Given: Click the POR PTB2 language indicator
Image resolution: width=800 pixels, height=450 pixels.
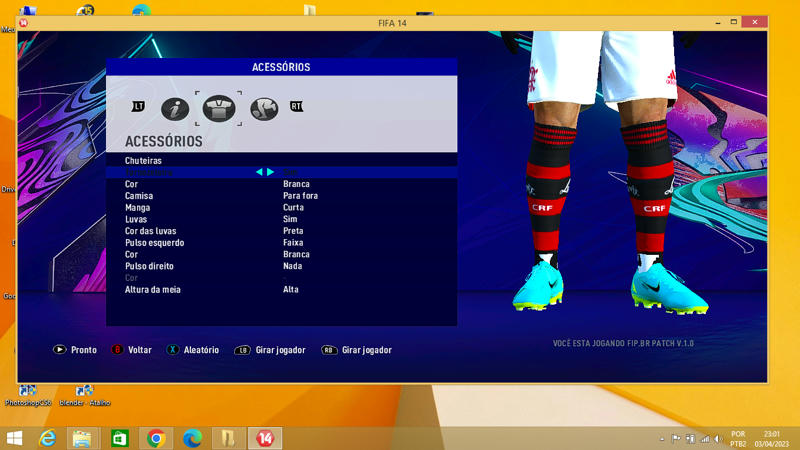Looking at the screenshot, I should point(738,439).
